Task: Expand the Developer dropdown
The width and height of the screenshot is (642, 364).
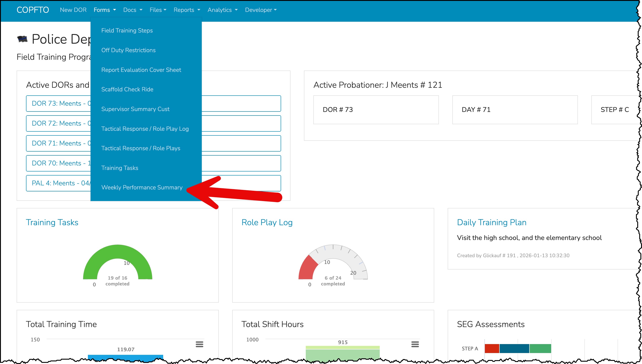Action: point(260,10)
